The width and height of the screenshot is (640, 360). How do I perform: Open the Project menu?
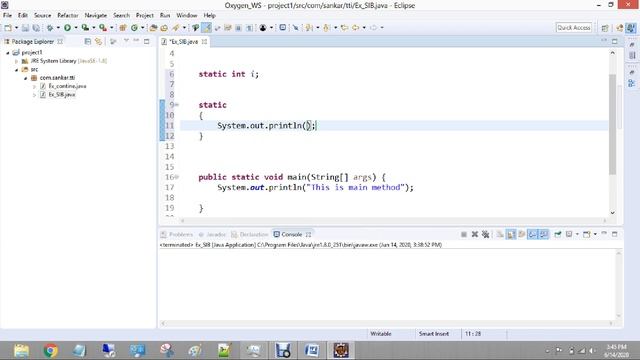pos(144,15)
